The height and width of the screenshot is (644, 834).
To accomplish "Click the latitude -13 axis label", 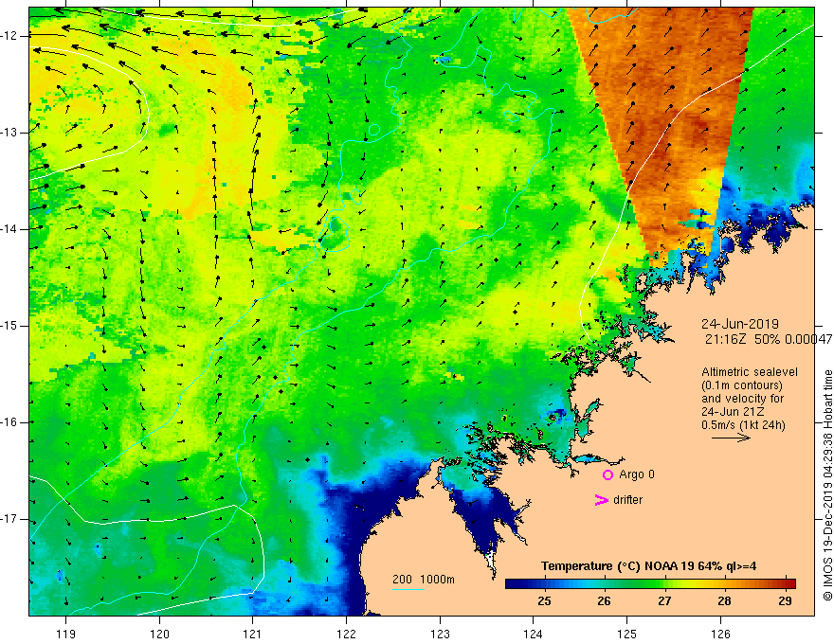I will tap(9, 133).
